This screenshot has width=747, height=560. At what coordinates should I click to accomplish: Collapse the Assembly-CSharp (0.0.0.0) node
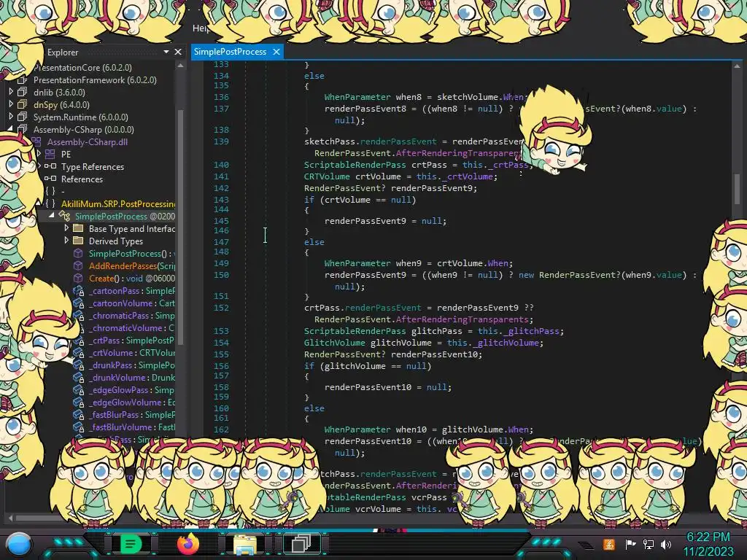click(x=10, y=129)
